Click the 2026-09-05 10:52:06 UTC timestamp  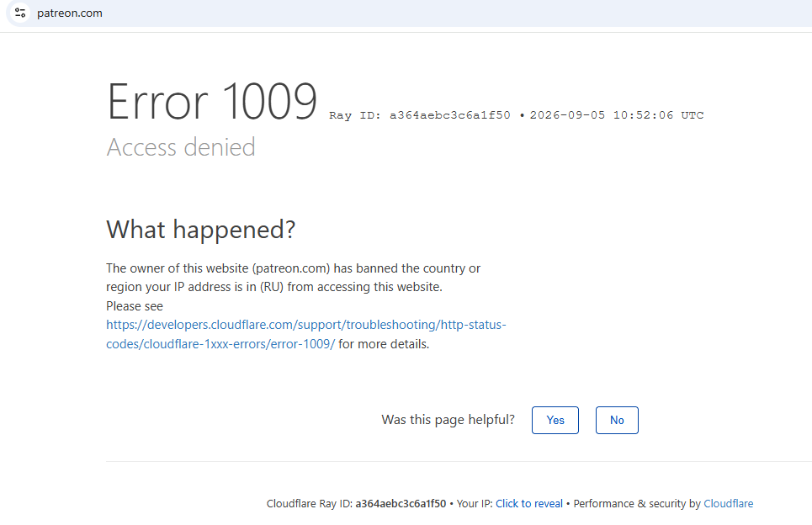coord(616,115)
